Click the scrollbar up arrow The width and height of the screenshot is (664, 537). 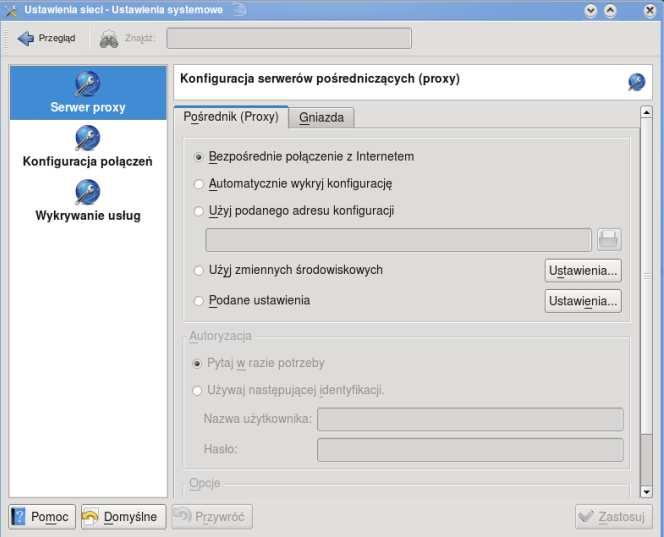[646, 112]
